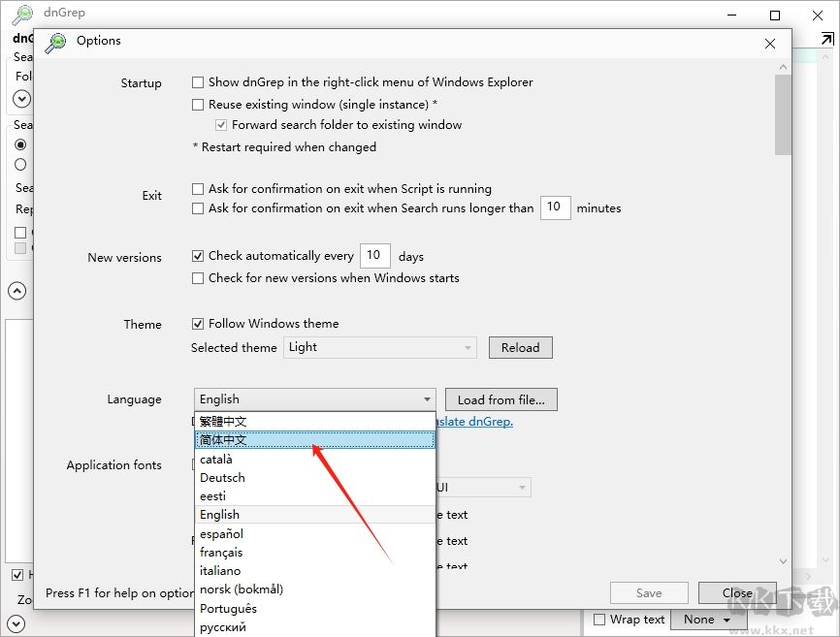Disable Follow Windows theme checkbox
The image size is (840, 637).
click(x=198, y=324)
